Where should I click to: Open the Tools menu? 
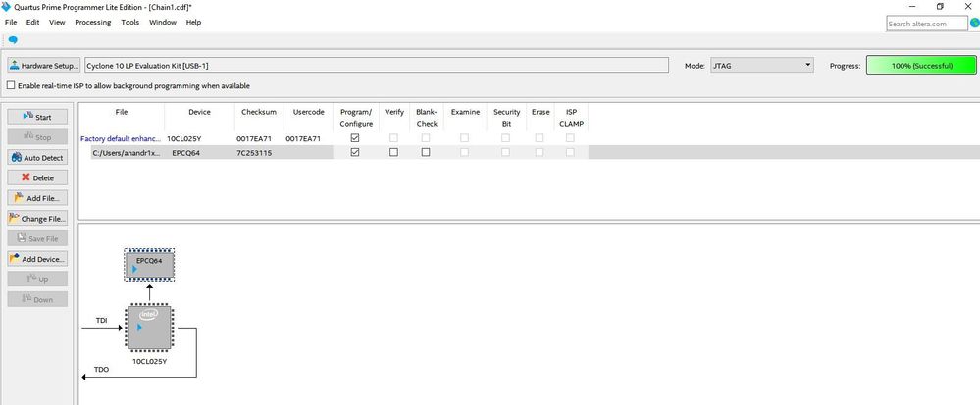click(130, 22)
